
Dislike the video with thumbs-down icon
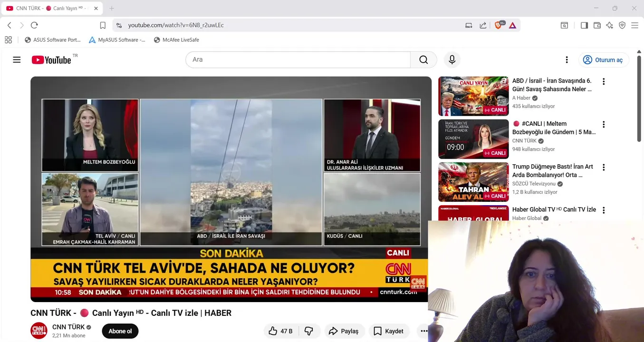[x=309, y=331]
